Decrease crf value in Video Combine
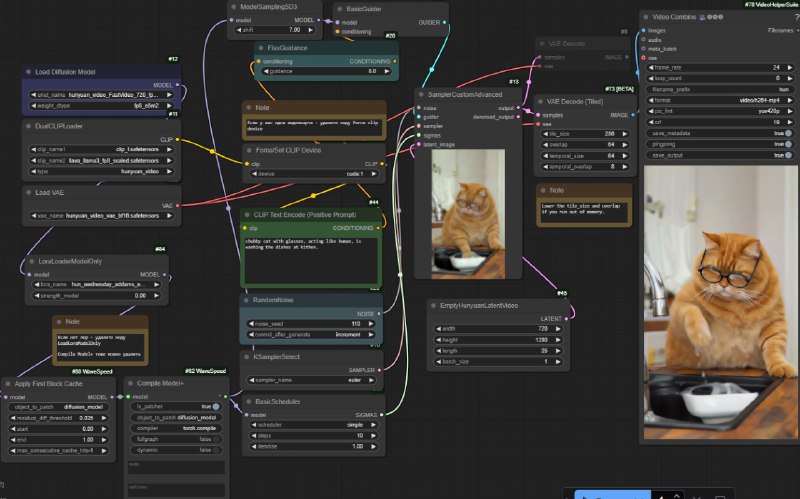The image size is (800, 499). pos(651,122)
